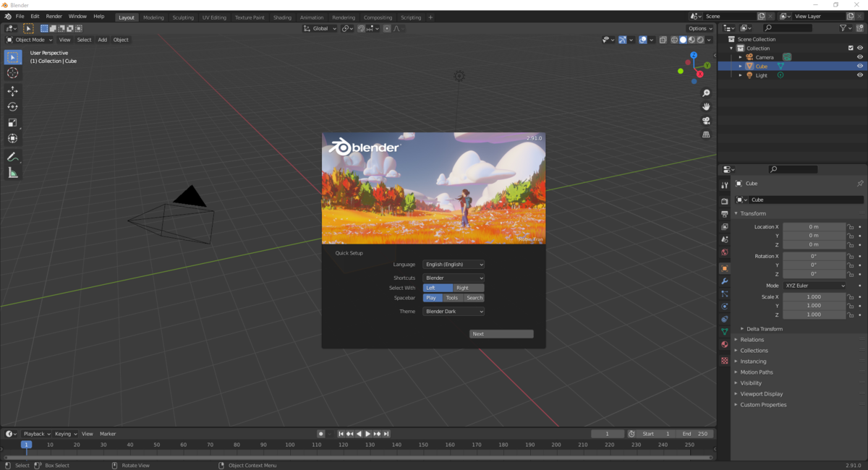Select the Annotate tool

12,157
